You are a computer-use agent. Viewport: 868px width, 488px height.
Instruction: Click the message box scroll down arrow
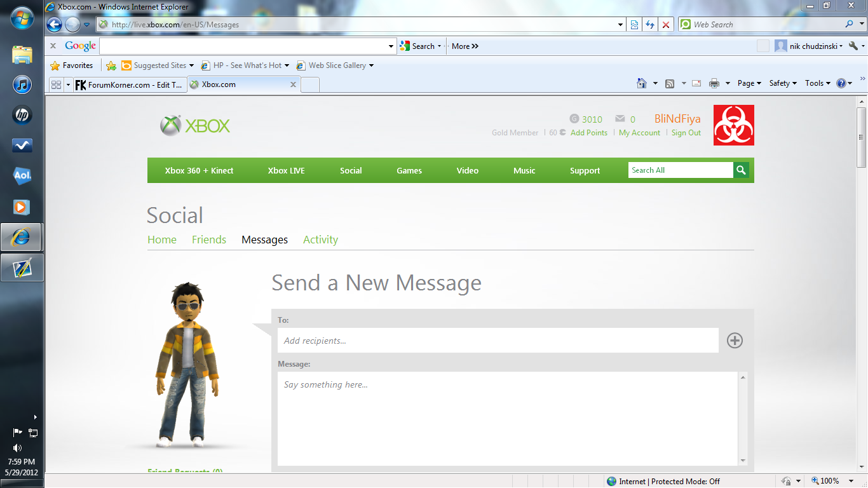click(x=743, y=461)
